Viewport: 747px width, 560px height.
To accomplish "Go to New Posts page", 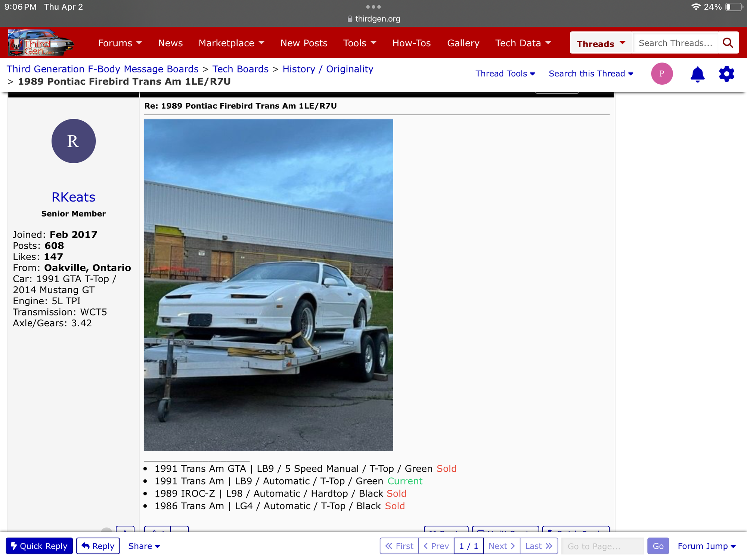I will coord(304,43).
